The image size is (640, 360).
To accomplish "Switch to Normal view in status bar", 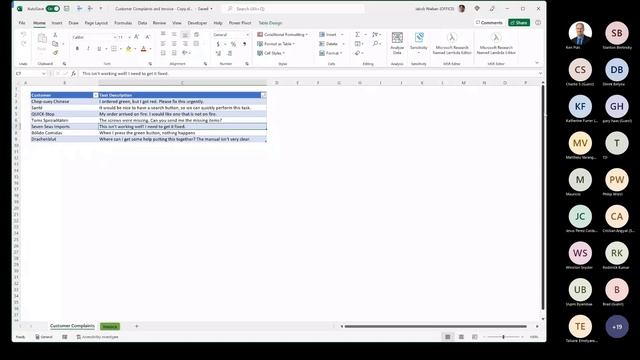I will click(x=448, y=337).
